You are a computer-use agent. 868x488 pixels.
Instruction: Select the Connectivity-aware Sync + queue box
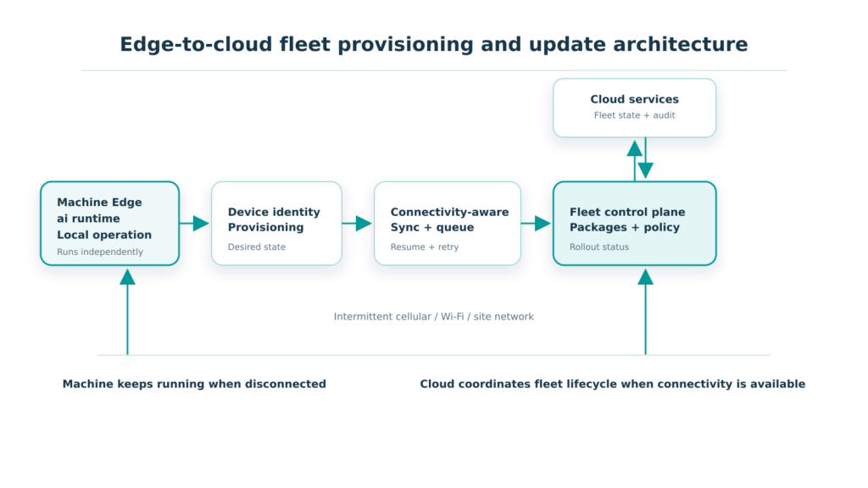(448, 224)
